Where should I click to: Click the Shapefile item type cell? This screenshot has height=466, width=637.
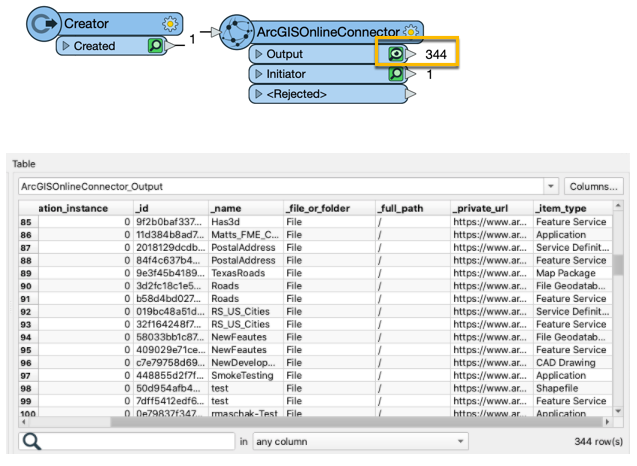pyautogui.click(x=573, y=388)
